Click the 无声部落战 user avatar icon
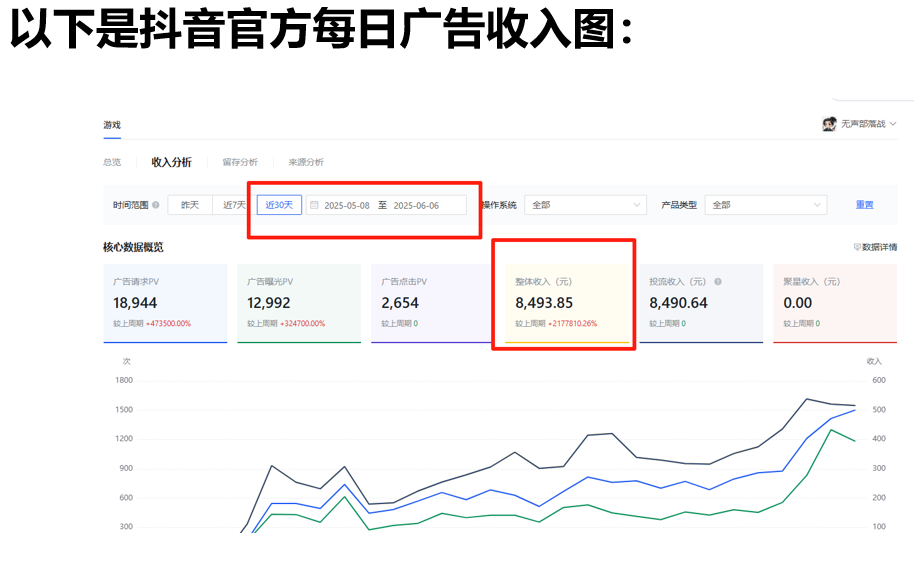The height and width of the screenshot is (584, 924). [829, 124]
